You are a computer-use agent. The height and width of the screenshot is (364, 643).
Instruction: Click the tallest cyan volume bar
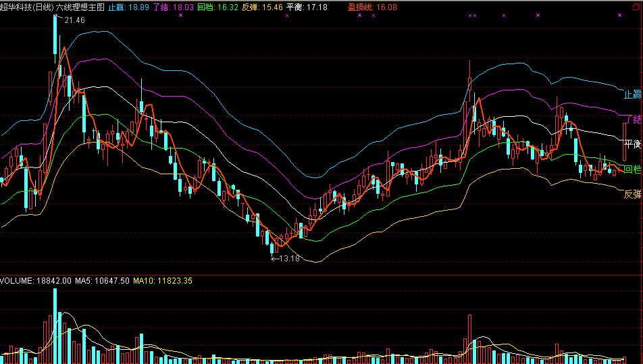[x=55, y=326]
